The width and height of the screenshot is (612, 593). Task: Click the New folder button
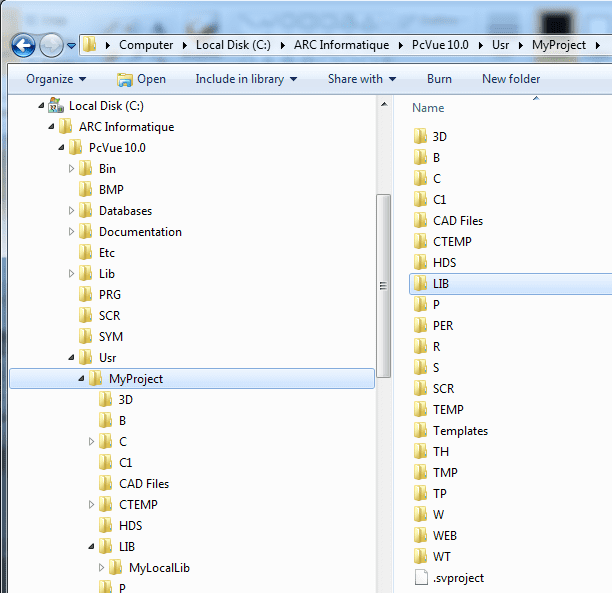510,79
